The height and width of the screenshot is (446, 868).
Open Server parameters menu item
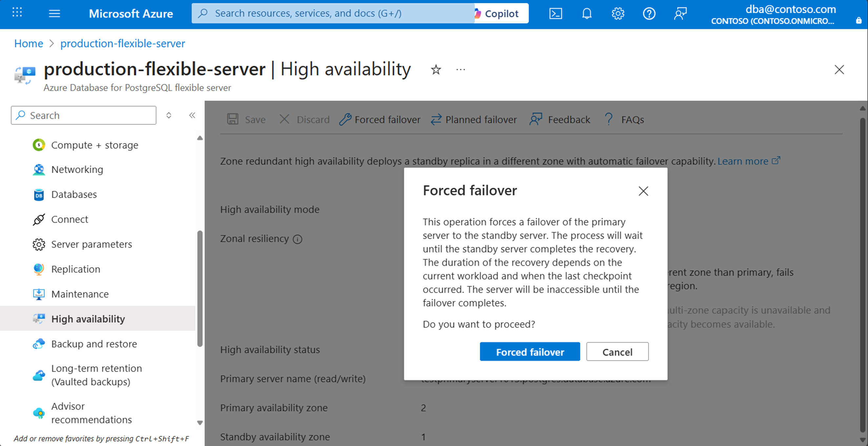point(91,244)
